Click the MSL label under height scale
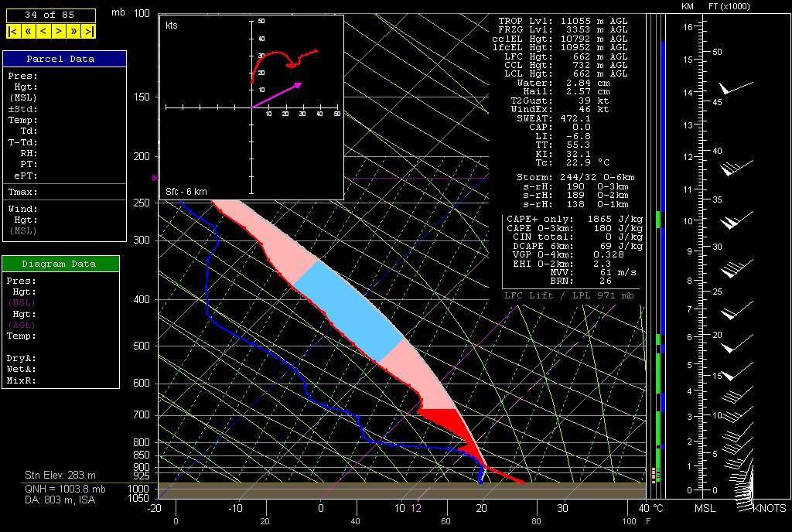The height and width of the screenshot is (532, 792). [705, 508]
